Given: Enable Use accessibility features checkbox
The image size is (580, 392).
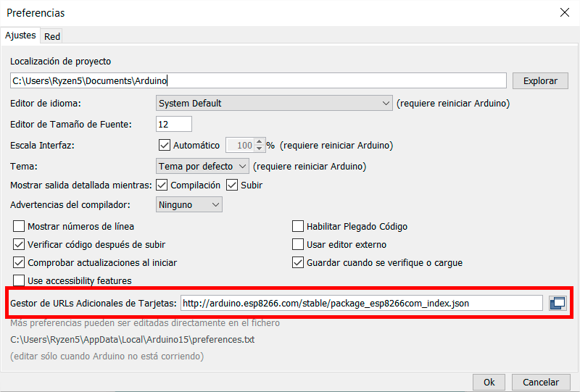Looking at the screenshot, I should pos(19,280).
